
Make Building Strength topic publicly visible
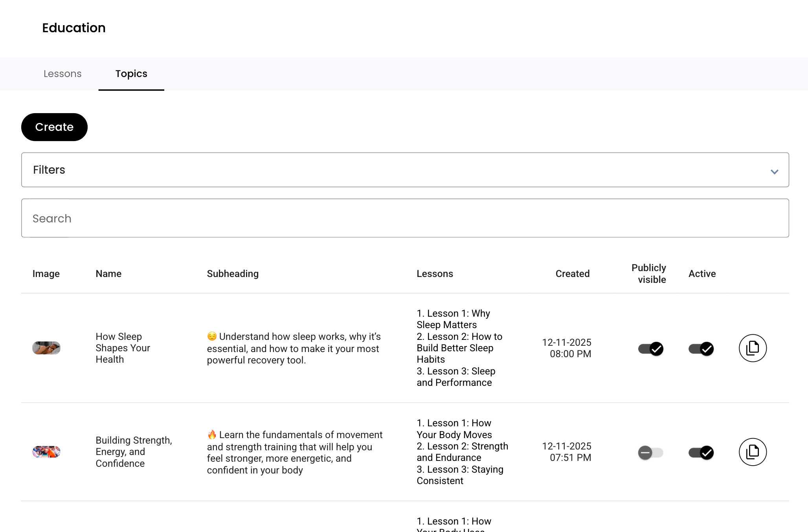pos(651,453)
